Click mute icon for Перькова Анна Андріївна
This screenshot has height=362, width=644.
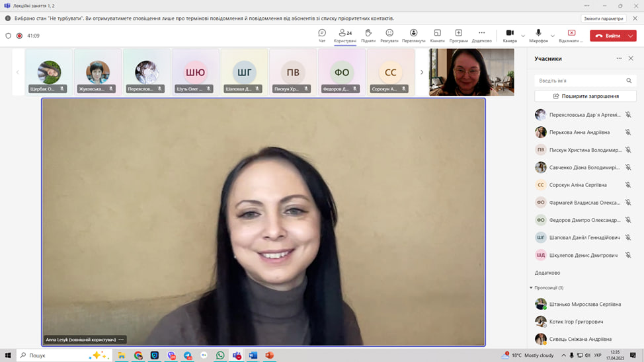[628, 132]
